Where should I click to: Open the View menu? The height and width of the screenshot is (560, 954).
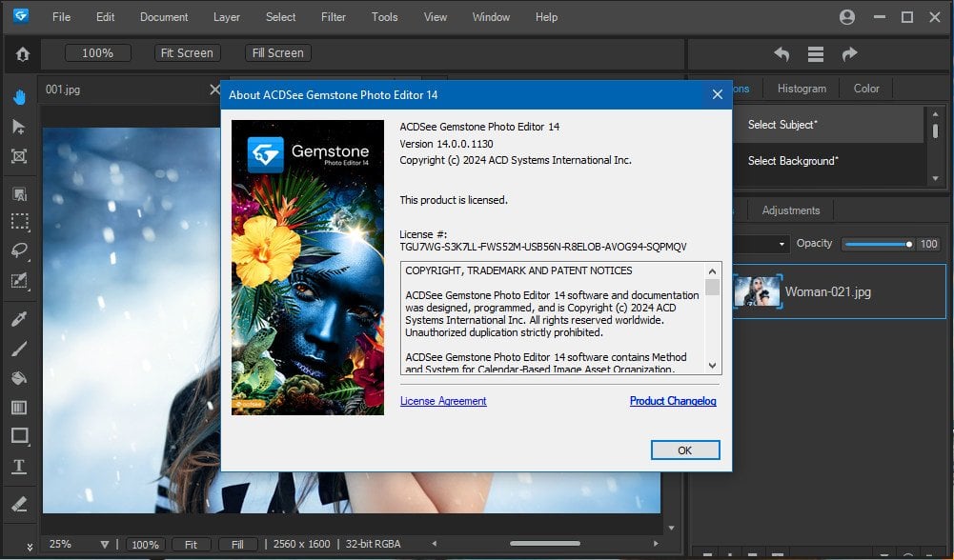click(435, 17)
